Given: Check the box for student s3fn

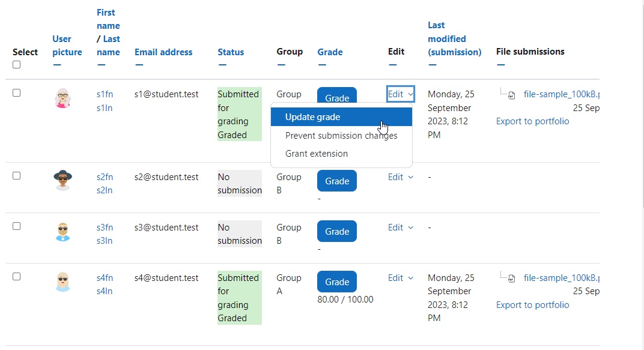Looking at the screenshot, I should click(x=16, y=226).
